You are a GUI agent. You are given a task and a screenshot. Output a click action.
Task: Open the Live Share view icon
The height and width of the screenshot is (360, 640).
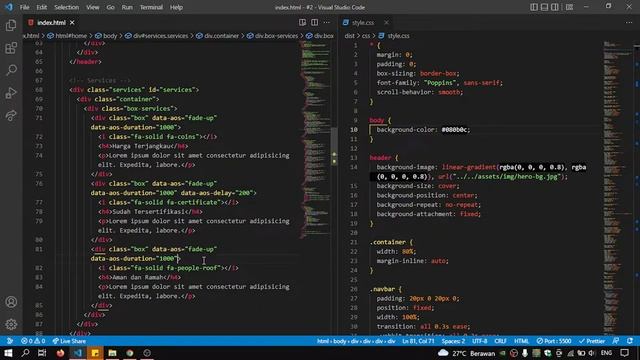tap(11, 116)
